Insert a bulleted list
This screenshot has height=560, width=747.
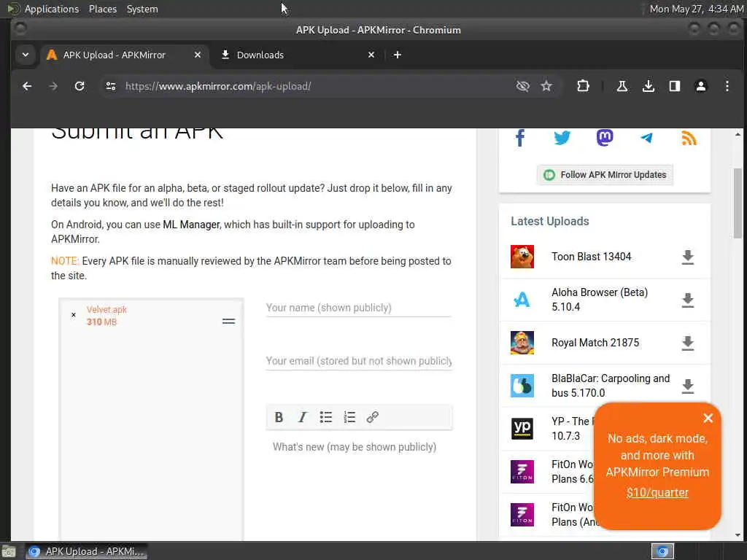pos(326,418)
